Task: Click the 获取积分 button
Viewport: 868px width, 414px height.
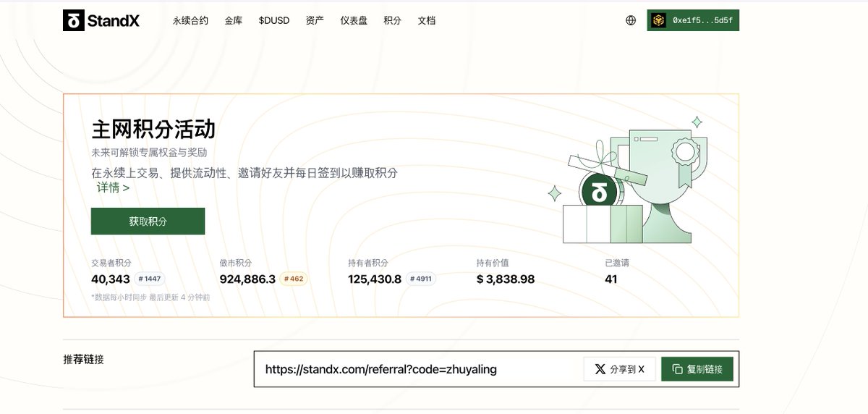Action: [148, 221]
